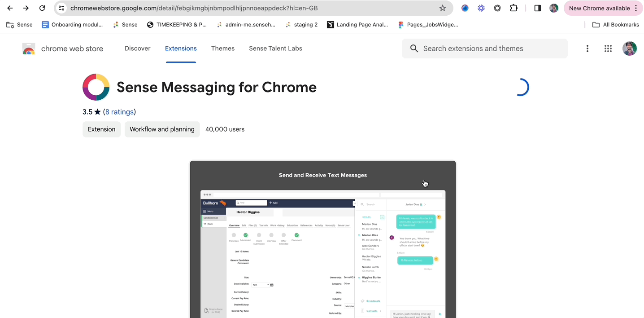
Task: Open the Sense Talent Labs tab
Action: (275, 49)
